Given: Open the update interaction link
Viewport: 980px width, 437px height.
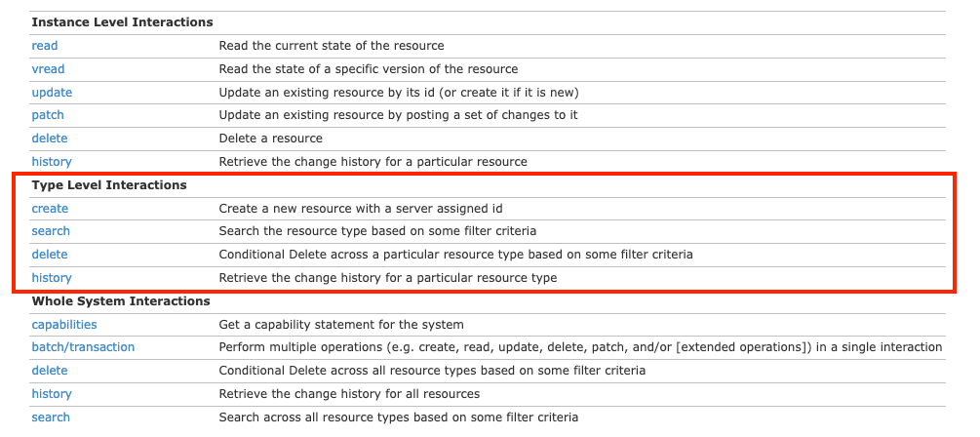Looking at the screenshot, I should pos(52,93).
